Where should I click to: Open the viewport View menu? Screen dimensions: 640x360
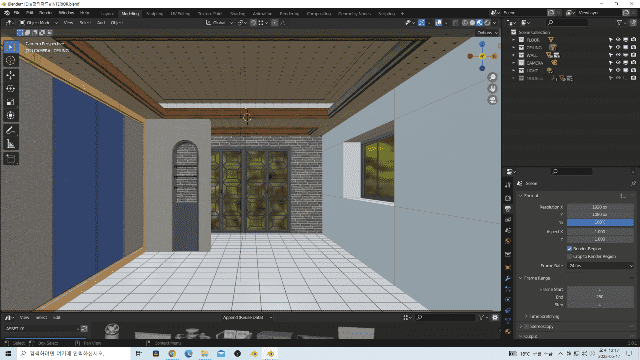point(68,23)
